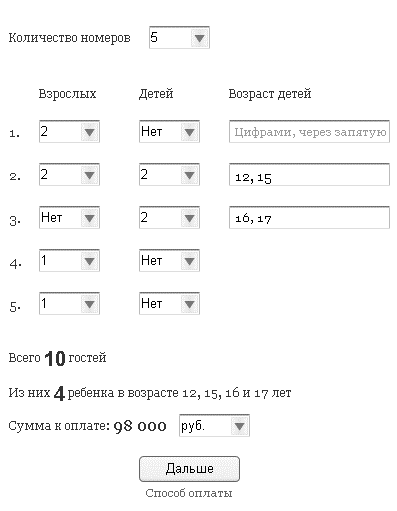Click room 1 children ages field
397x511 pixels.
(309, 132)
